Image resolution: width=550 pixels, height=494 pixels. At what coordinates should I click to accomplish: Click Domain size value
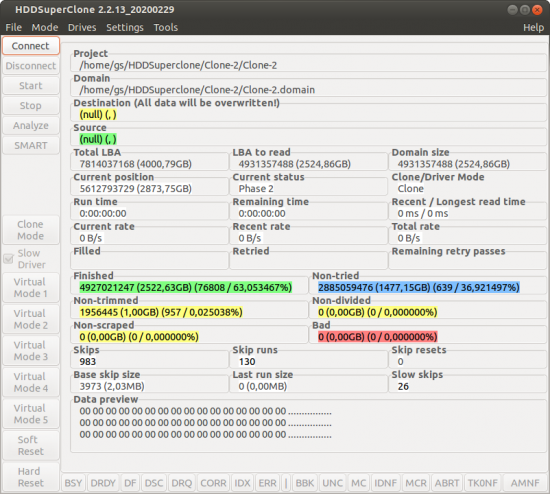coord(454,164)
